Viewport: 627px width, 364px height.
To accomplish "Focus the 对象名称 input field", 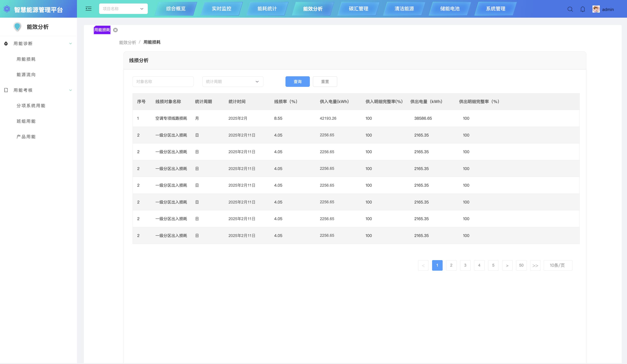I will [163, 82].
